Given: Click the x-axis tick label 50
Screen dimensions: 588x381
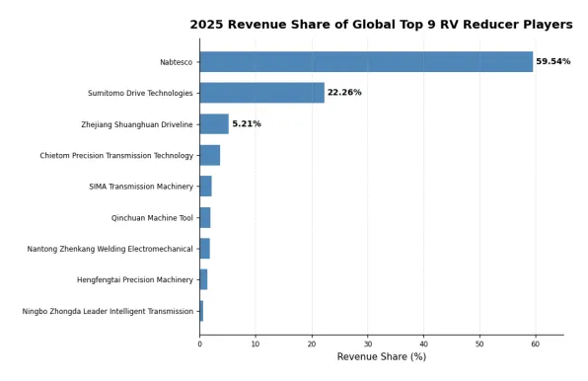Looking at the screenshot, I should coord(479,344).
